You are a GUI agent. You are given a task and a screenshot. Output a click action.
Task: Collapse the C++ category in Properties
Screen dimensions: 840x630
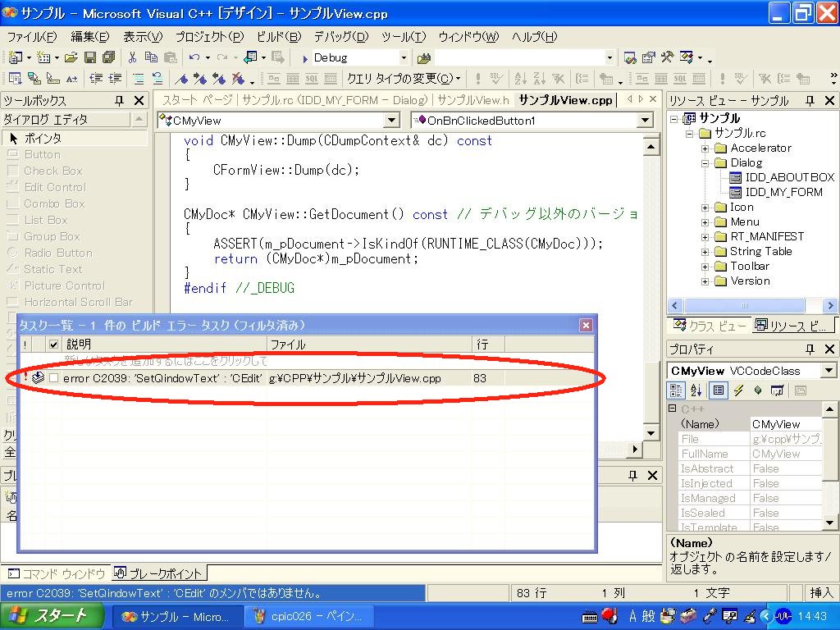click(673, 409)
